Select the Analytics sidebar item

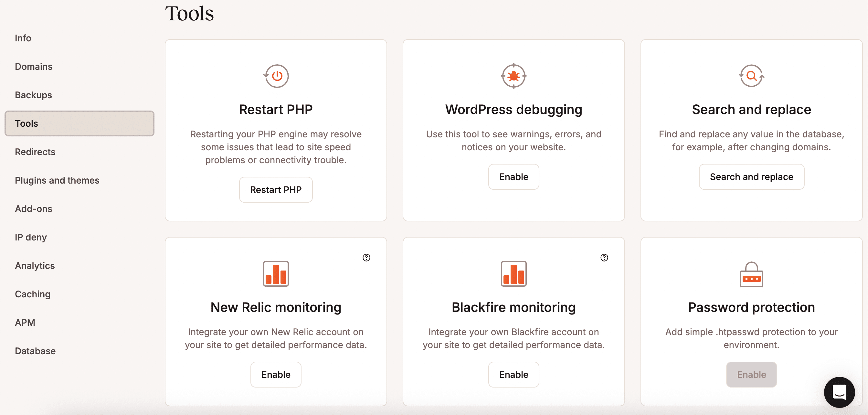click(34, 265)
